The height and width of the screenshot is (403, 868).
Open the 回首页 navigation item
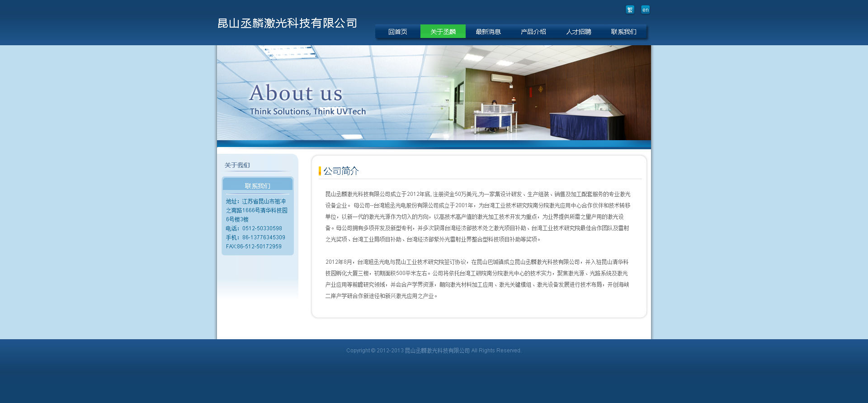point(397,32)
